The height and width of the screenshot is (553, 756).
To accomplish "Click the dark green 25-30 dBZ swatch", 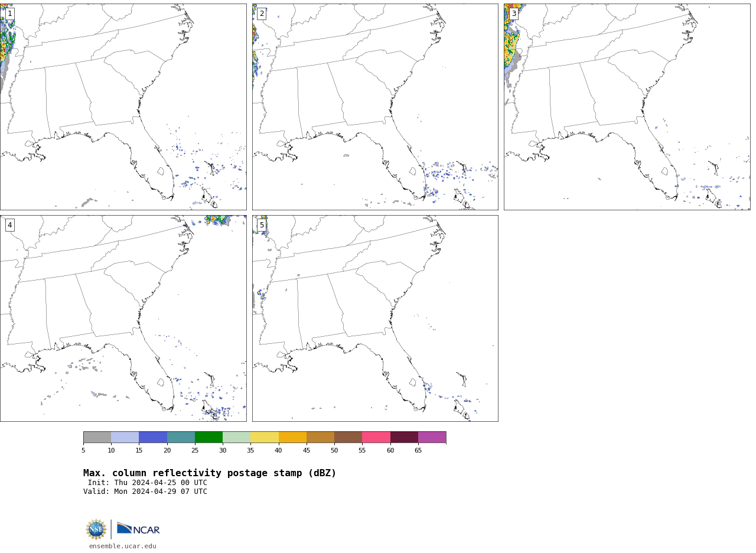I will coord(208,437).
